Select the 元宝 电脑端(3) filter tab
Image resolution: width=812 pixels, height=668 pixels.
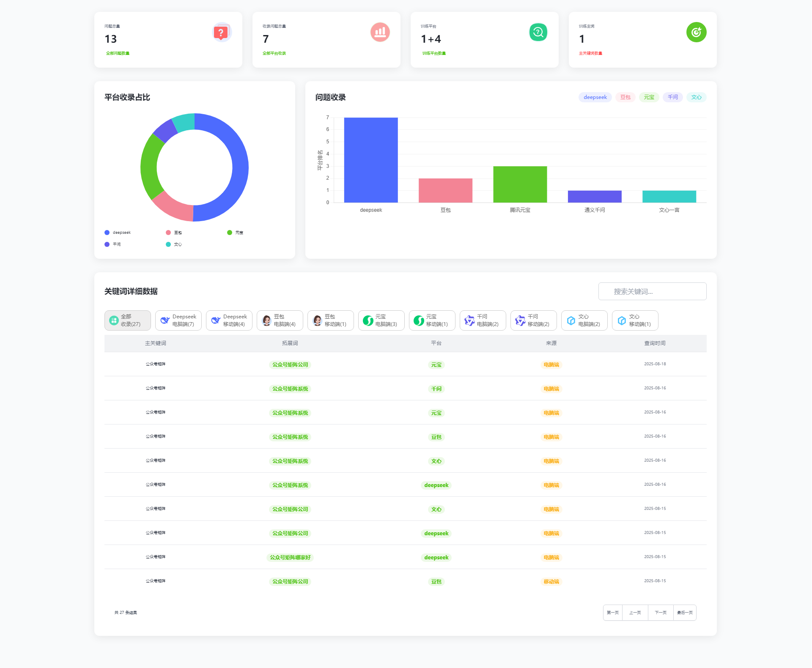click(x=381, y=320)
